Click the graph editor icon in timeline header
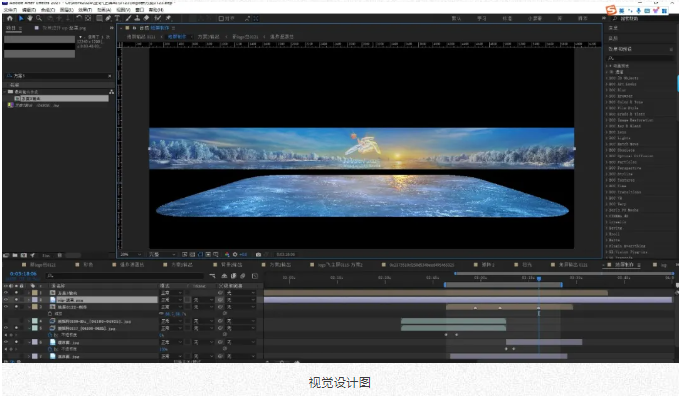679x396 pixels. pyautogui.click(x=255, y=276)
